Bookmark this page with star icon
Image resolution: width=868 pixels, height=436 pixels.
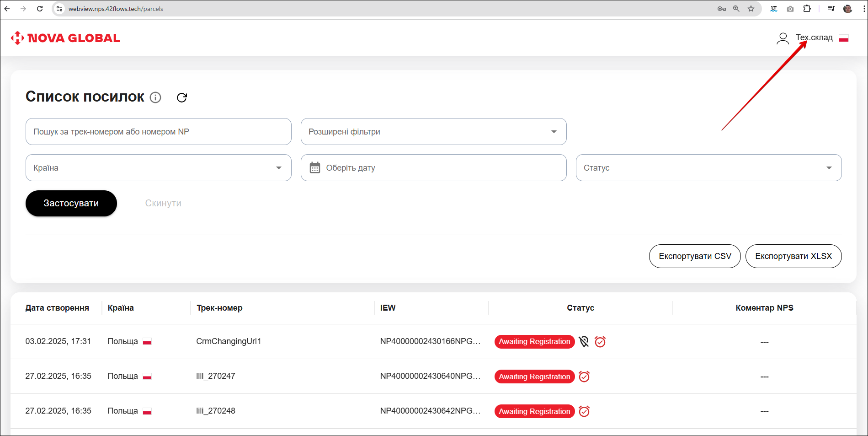coord(751,9)
